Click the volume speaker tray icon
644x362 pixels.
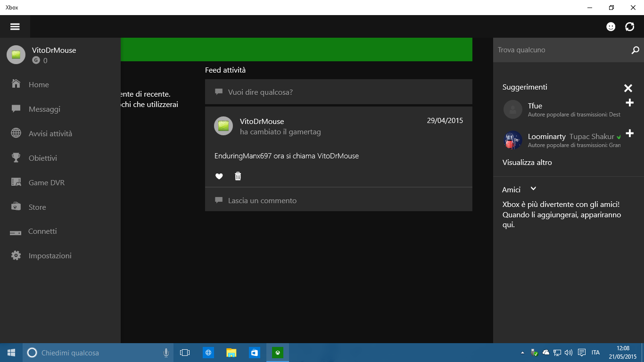click(x=569, y=353)
